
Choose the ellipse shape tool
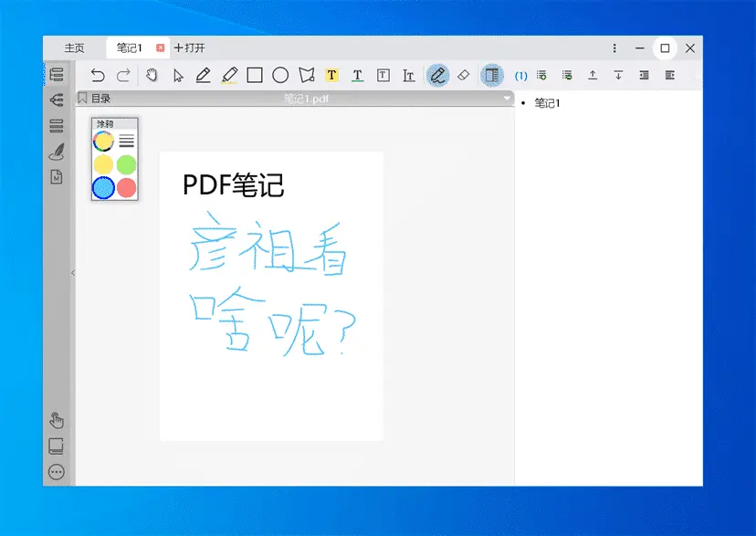(281, 75)
